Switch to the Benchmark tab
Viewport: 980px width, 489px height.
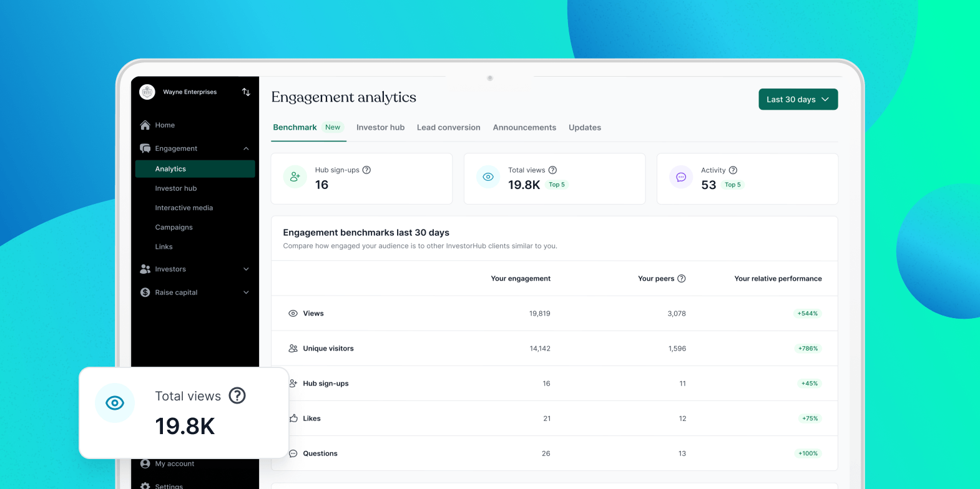(295, 127)
